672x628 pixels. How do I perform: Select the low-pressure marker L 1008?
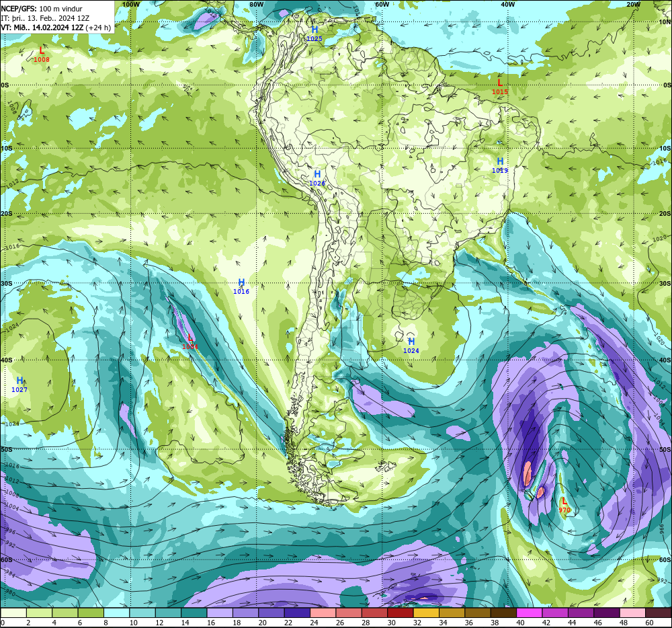tap(42, 55)
